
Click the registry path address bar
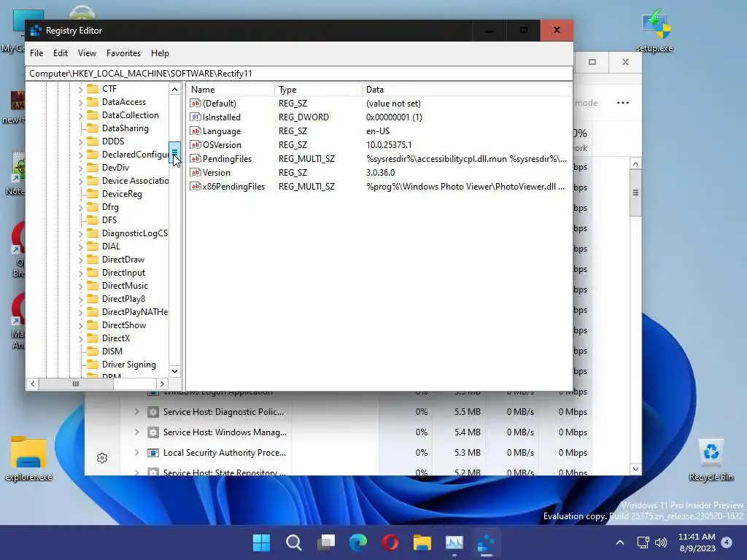298,74
